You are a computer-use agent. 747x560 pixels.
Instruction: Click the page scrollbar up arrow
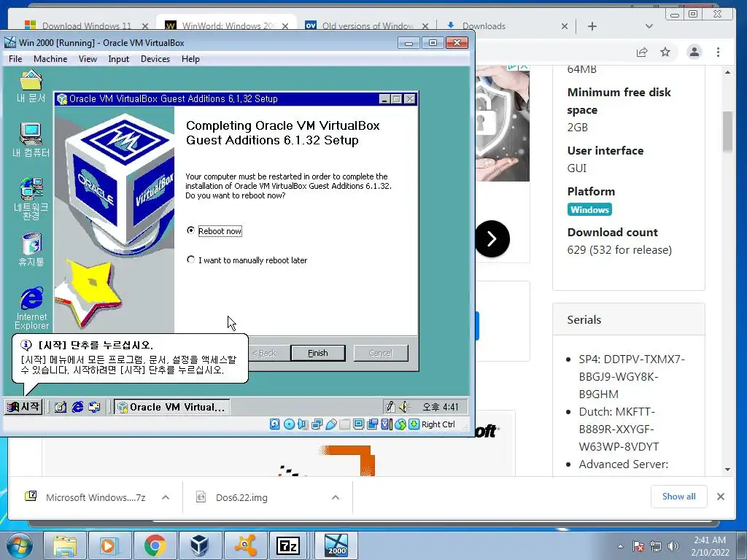[727, 72]
